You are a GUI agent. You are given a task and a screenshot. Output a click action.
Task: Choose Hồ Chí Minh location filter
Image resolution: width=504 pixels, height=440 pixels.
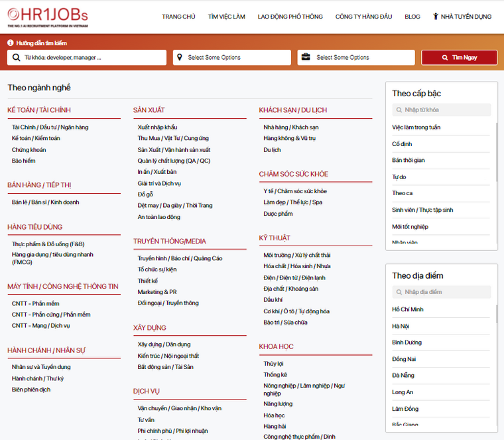409,309
